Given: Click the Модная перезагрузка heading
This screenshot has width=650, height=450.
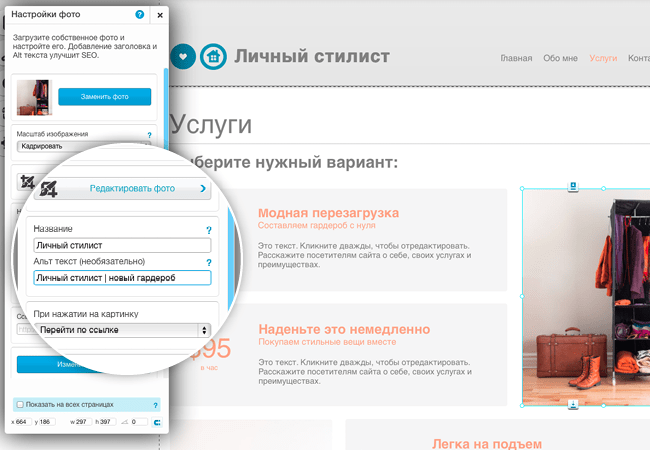Looking at the screenshot, I should (328, 213).
